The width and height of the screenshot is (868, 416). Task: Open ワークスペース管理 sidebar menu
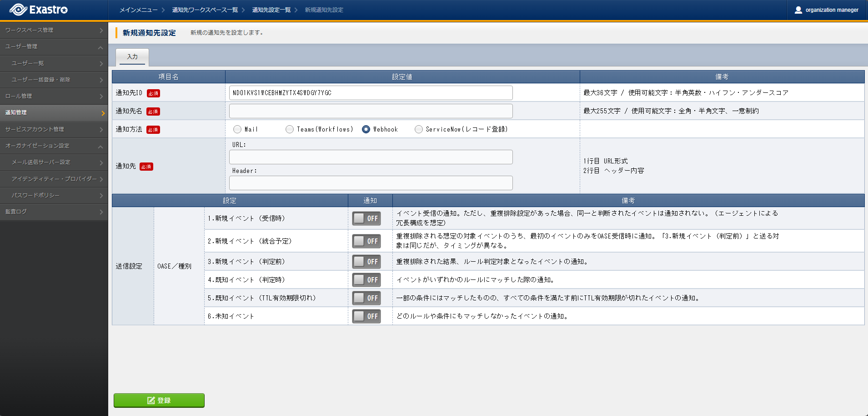click(x=54, y=30)
